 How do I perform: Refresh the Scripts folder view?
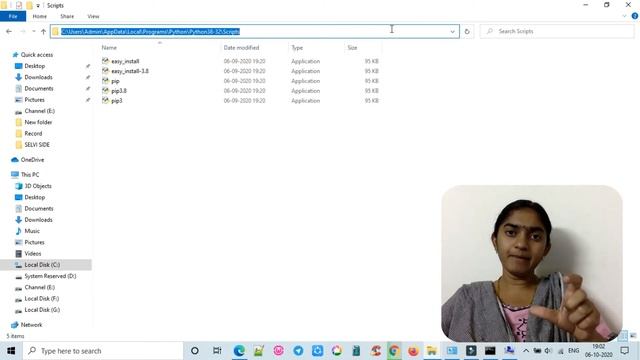tap(467, 31)
